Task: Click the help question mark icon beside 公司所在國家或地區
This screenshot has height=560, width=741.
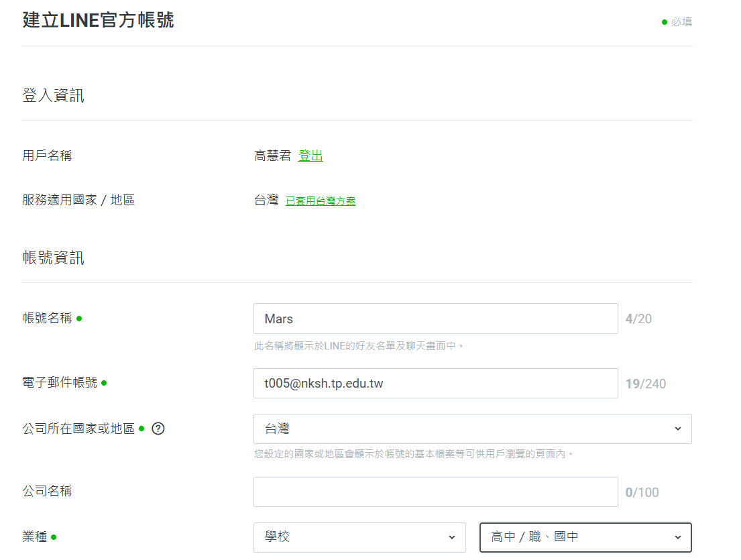Action: 158,429
